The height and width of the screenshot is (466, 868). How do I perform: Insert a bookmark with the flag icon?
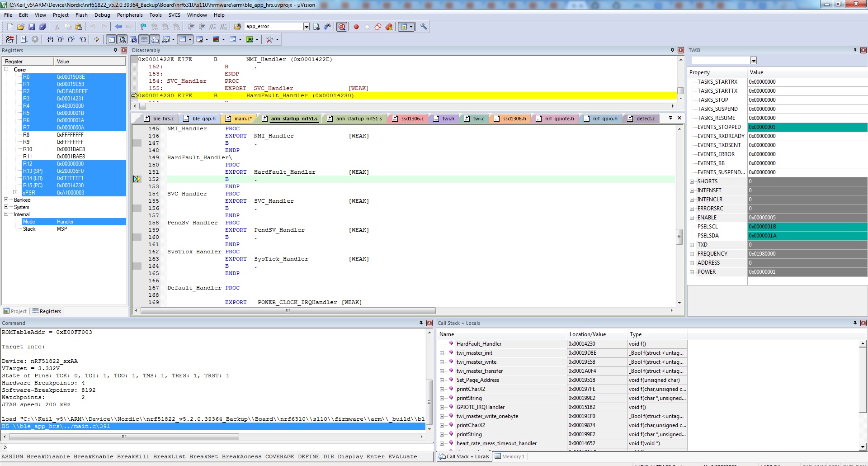click(143, 27)
